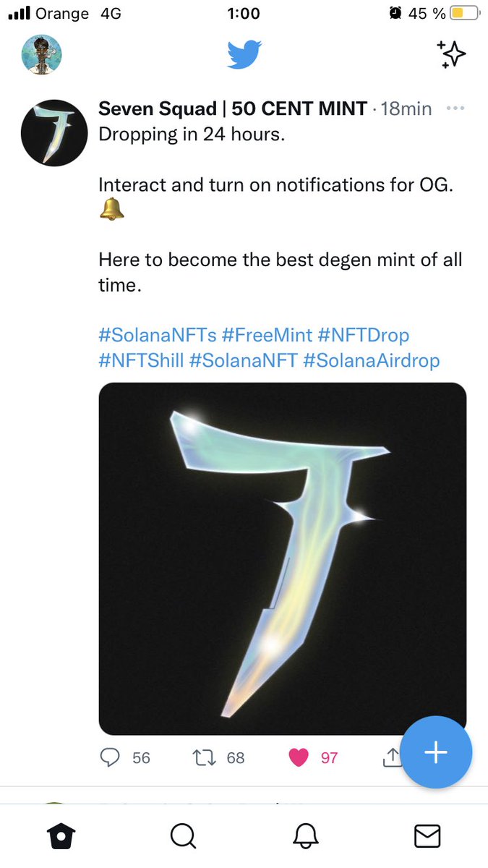This screenshot has width=488, height=868.
Task: Go to the Home tab
Action: (x=61, y=836)
